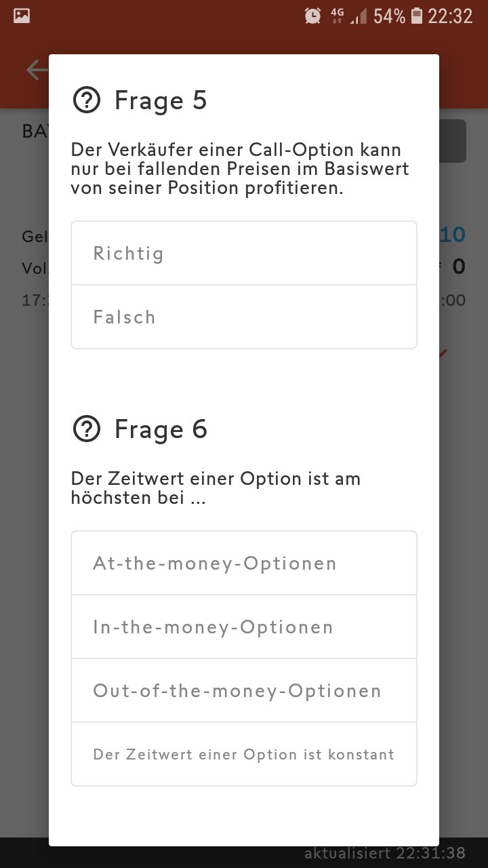Tap the Zeitwert question text of Frage 6
Screen dimensions: 488x868
click(x=216, y=488)
